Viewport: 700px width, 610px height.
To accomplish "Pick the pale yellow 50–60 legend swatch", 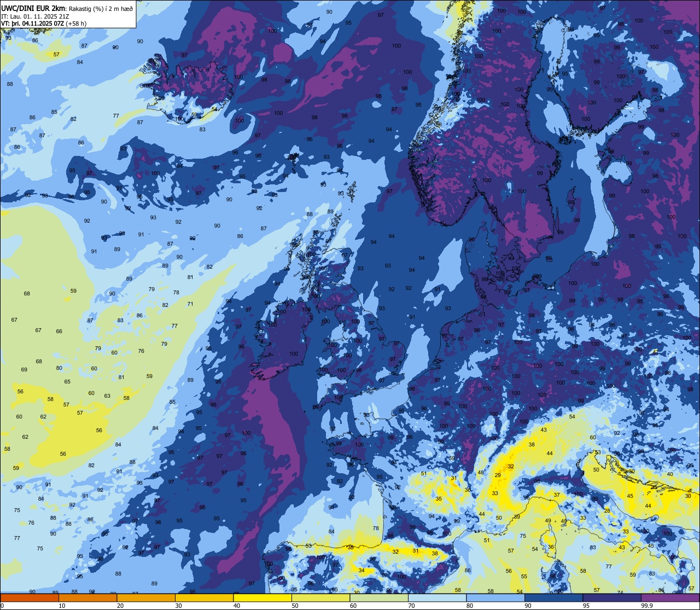I will (x=320, y=598).
